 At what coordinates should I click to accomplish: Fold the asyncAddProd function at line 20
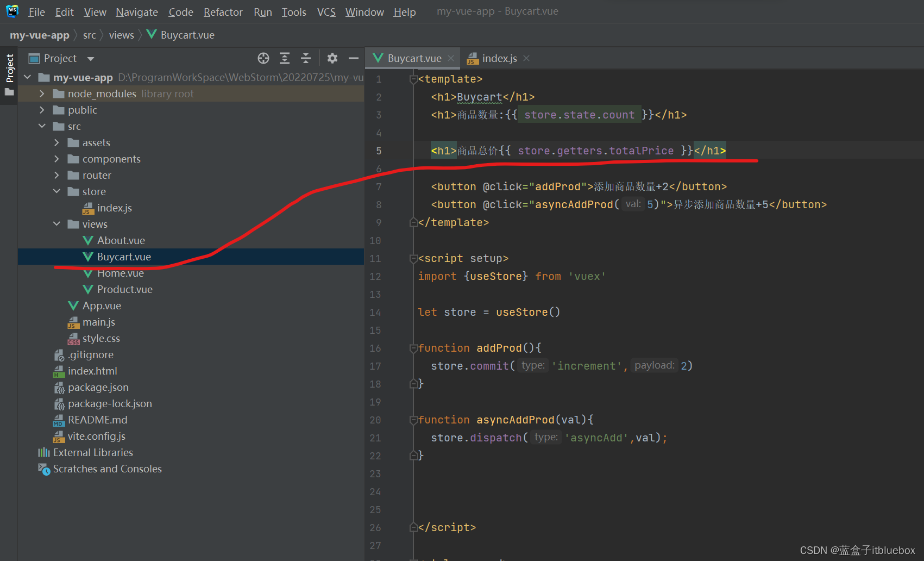[x=413, y=420]
